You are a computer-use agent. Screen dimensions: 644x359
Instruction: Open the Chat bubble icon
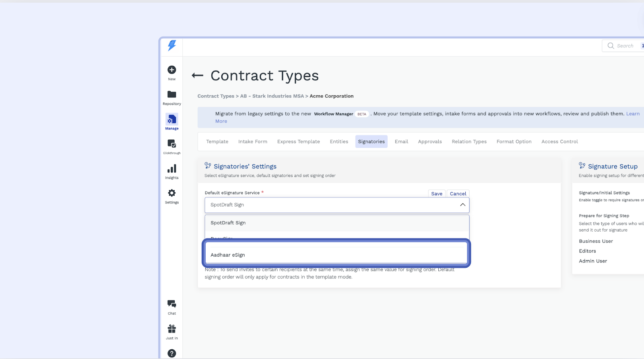tap(172, 304)
